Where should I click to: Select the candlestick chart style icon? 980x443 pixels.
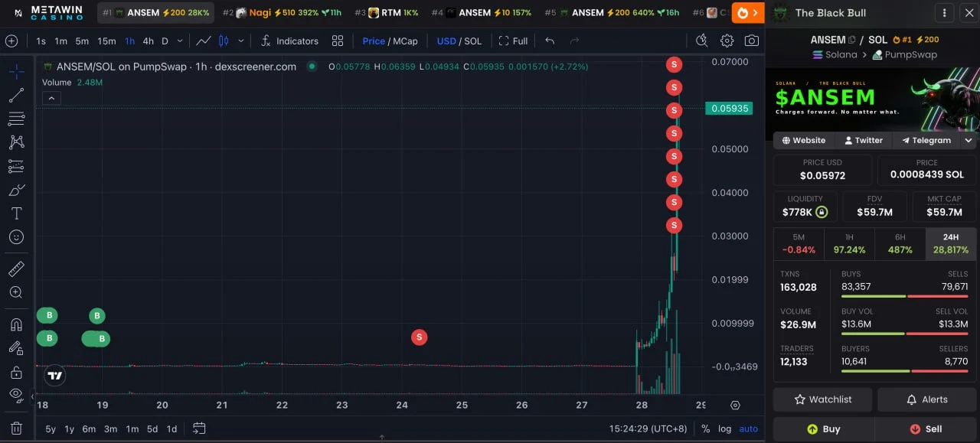click(224, 41)
